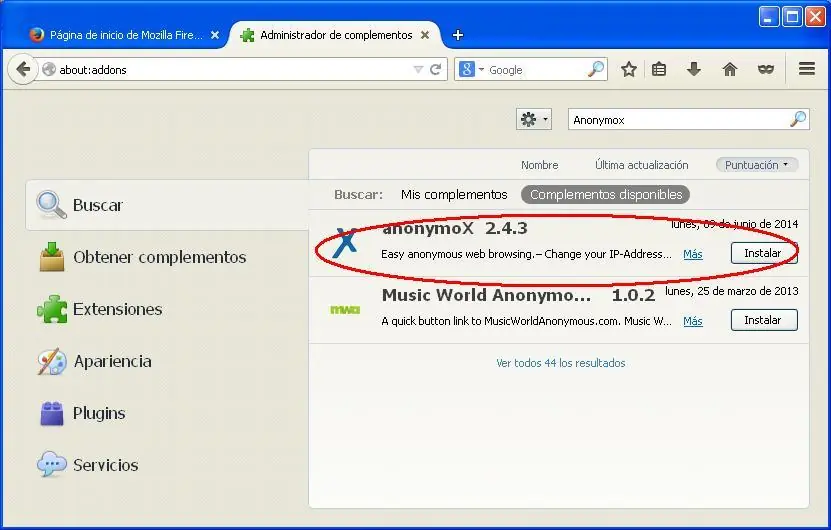
Task: Bookmark this page with the star
Action: (x=629, y=69)
